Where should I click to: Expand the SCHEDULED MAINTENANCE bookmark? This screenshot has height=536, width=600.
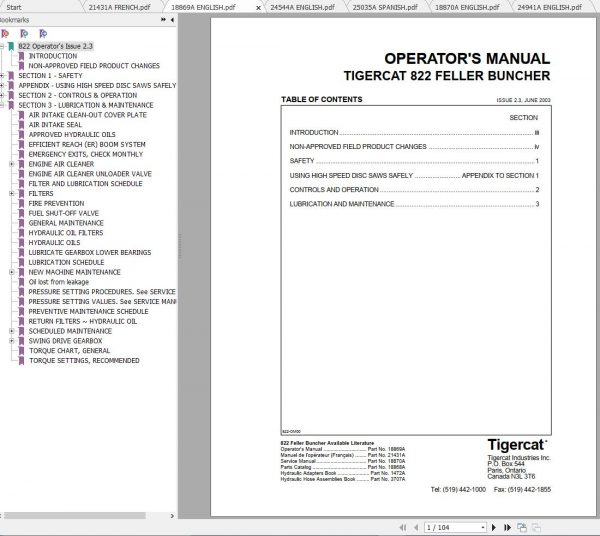[12, 331]
